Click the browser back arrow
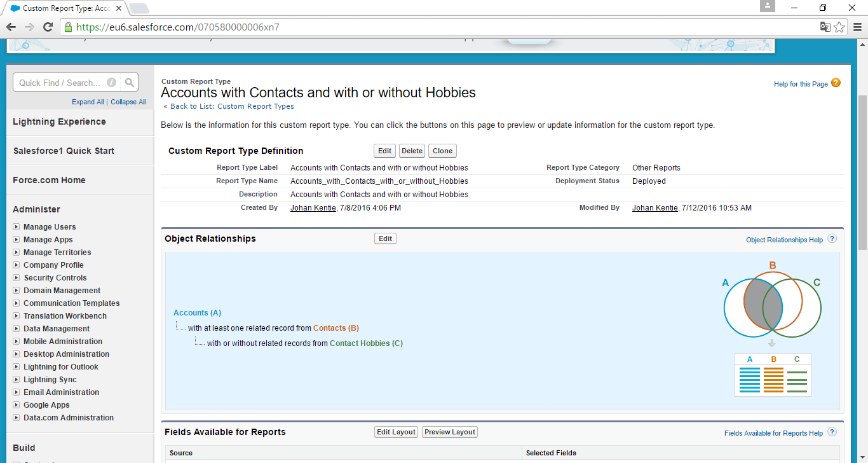 11,27
